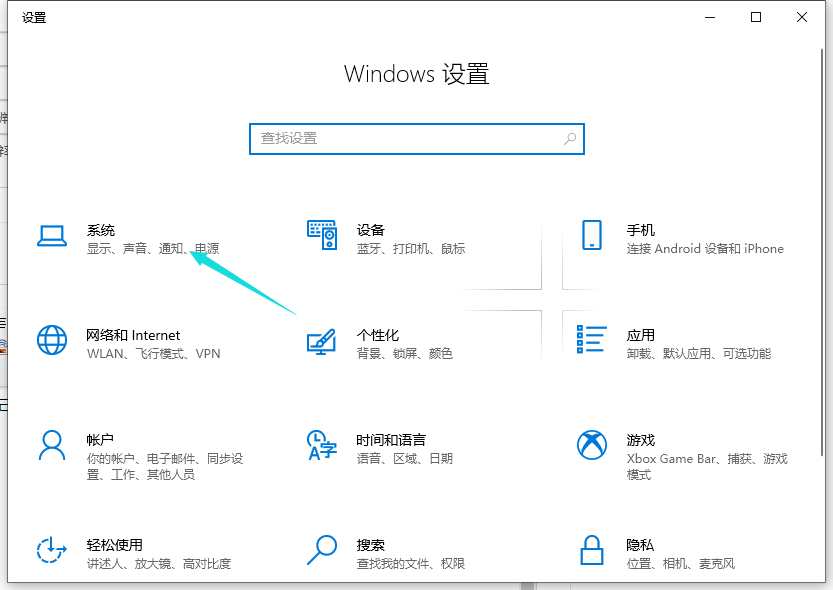Viewport: 833px width, 590px height.
Task: Click the search settings input field
Action: tap(405, 139)
